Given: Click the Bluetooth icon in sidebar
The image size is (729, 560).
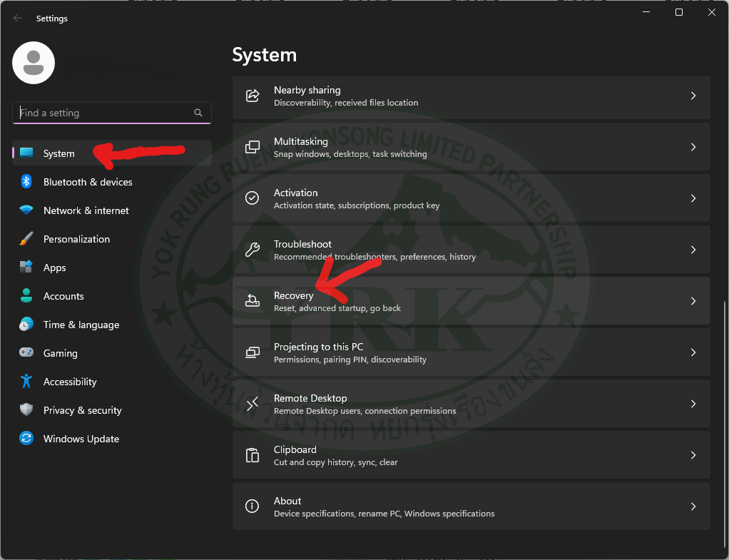Looking at the screenshot, I should (26, 181).
